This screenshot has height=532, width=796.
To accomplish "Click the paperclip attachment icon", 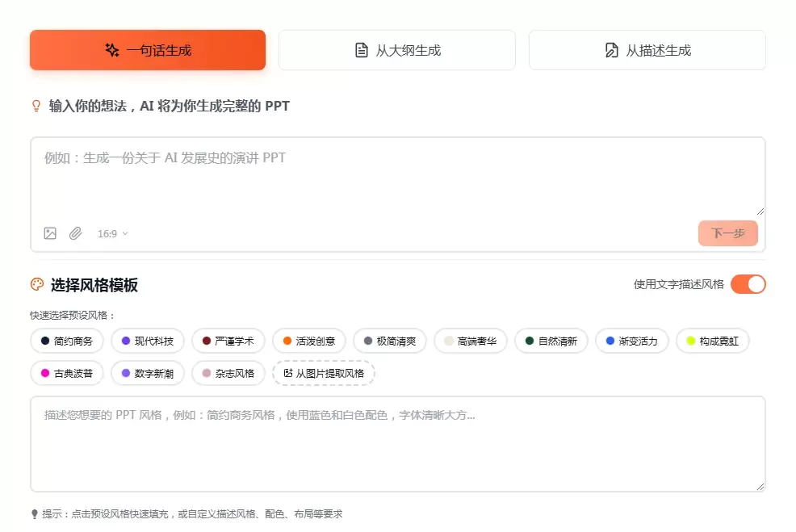I will [x=75, y=233].
